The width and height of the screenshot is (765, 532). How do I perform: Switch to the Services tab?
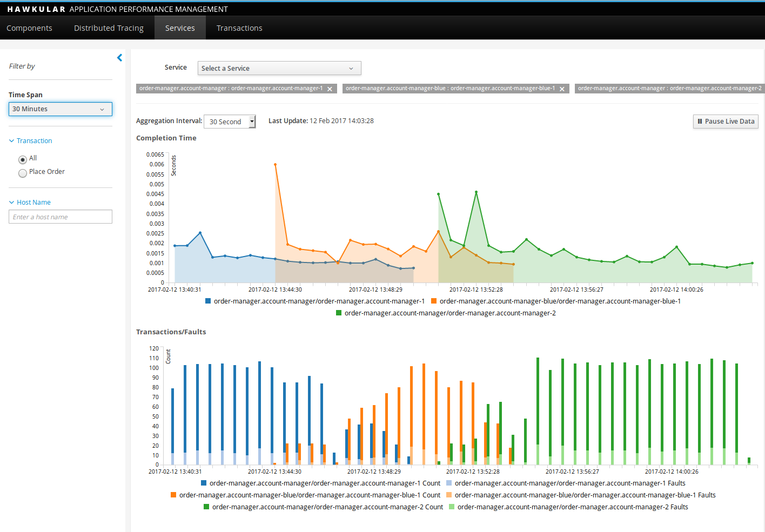(180, 28)
